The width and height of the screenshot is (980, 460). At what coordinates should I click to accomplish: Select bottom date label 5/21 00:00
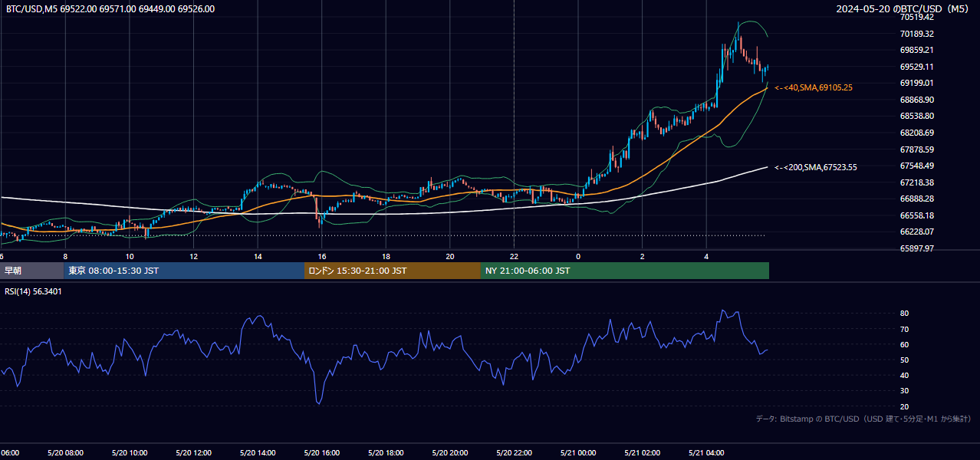click(x=578, y=453)
